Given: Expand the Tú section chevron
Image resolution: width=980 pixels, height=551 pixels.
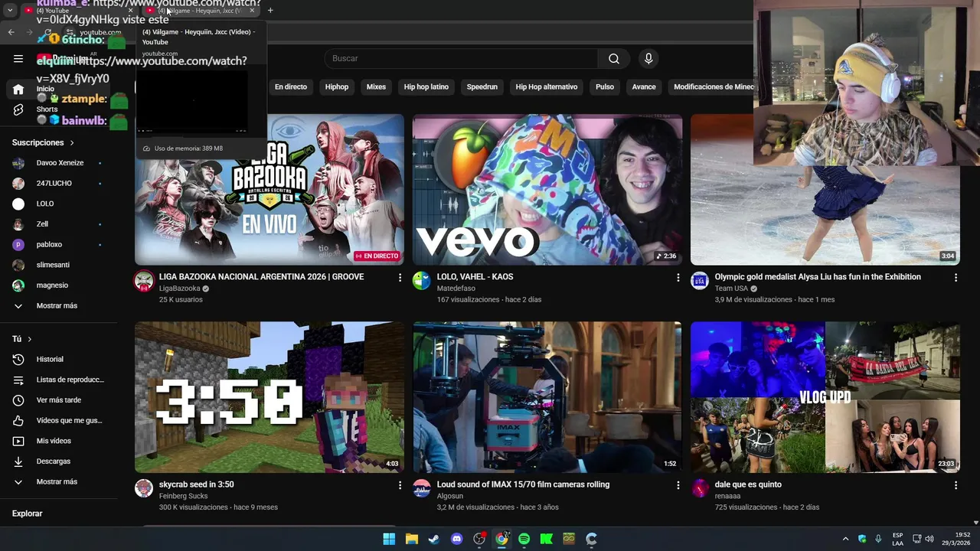Looking at the screenshot, I should tap(30, 339).
